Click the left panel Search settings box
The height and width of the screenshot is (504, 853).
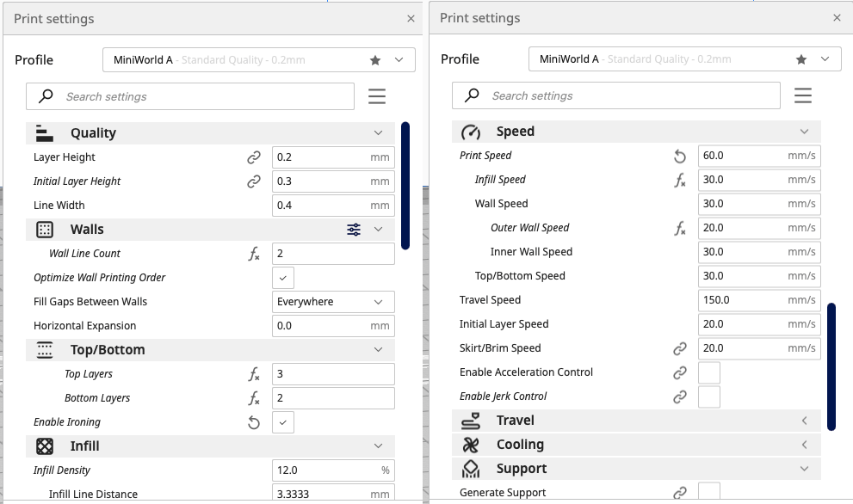point(190,96)
